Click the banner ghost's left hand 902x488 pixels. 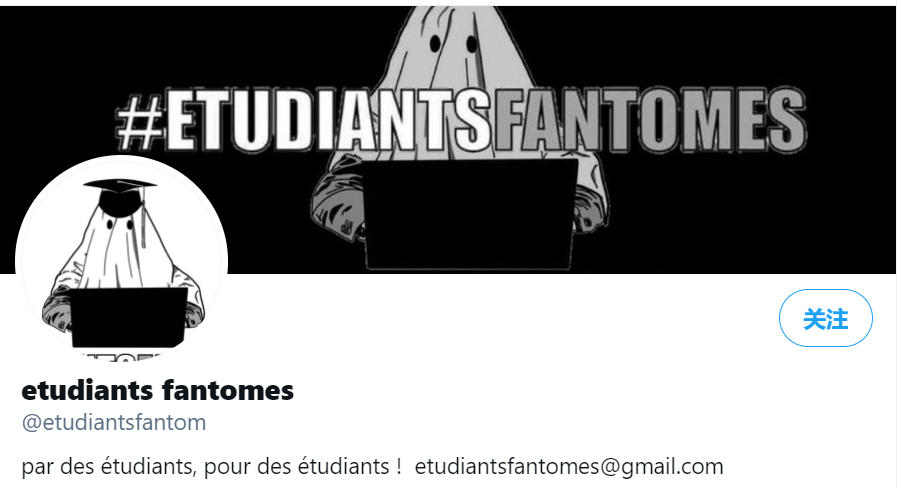pyautogui.click(x=337, y=207)
